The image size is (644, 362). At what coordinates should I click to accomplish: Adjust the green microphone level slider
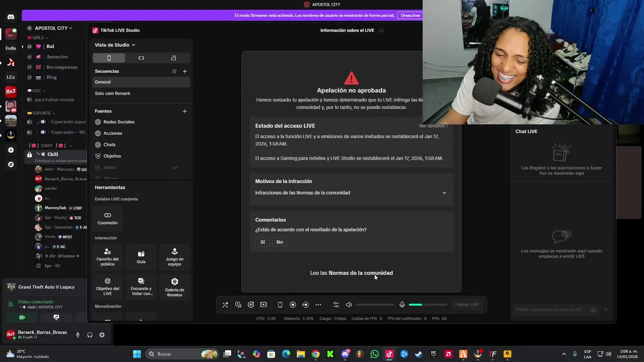coord(428,305)
